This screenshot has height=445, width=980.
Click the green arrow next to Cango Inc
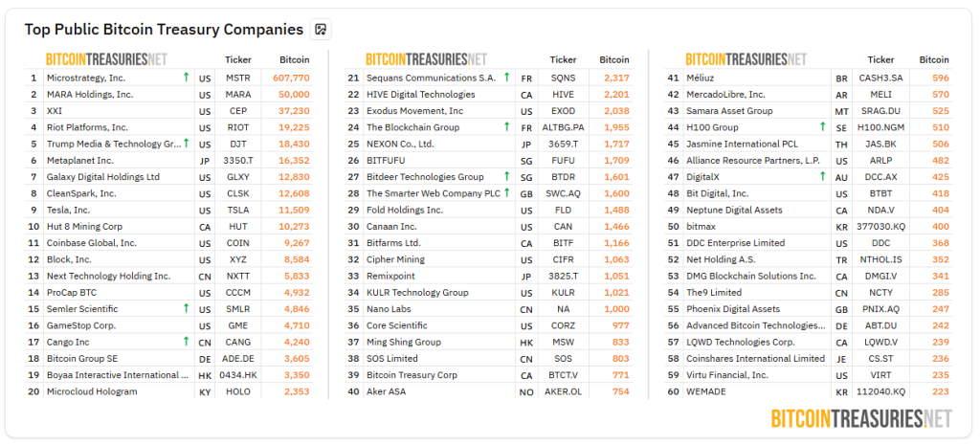tap(186, 342)
